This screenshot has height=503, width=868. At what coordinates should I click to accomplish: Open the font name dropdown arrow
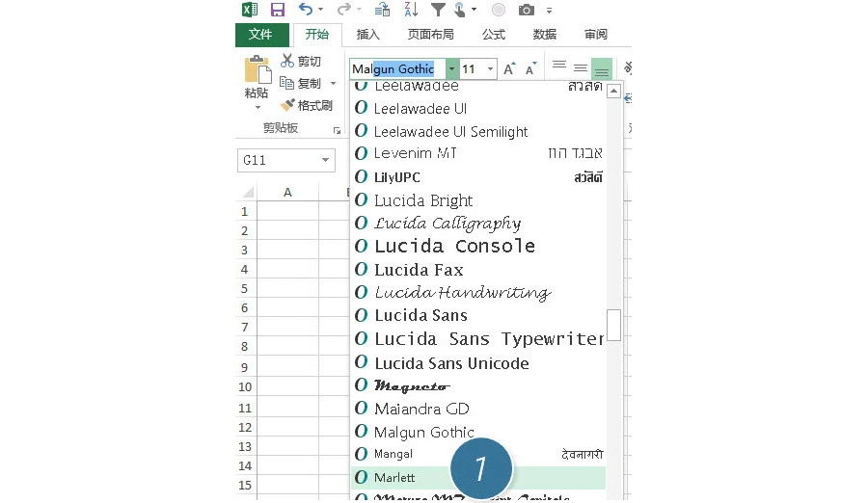(452, 69)
